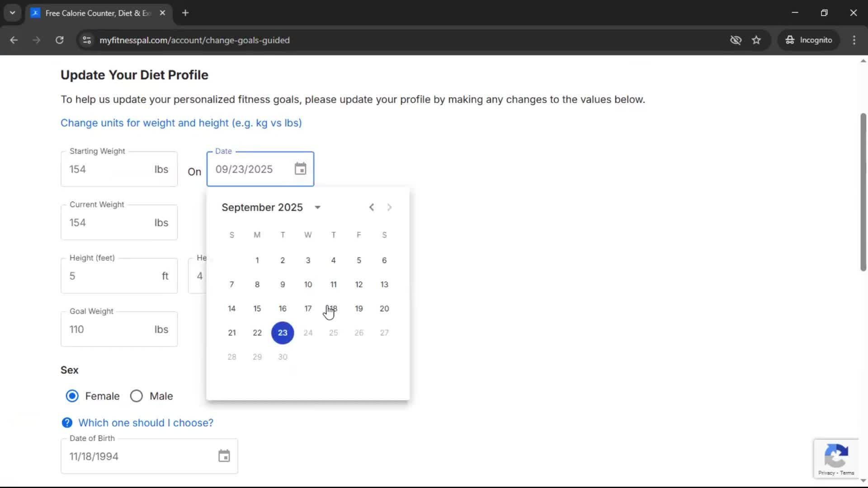Open the Chrome three-dot menu

[x=854, y=40]
